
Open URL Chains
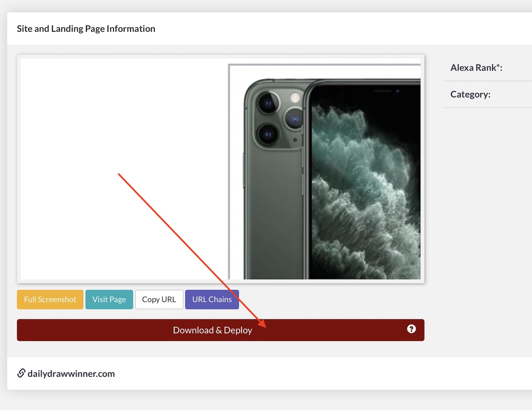(212, 300)
